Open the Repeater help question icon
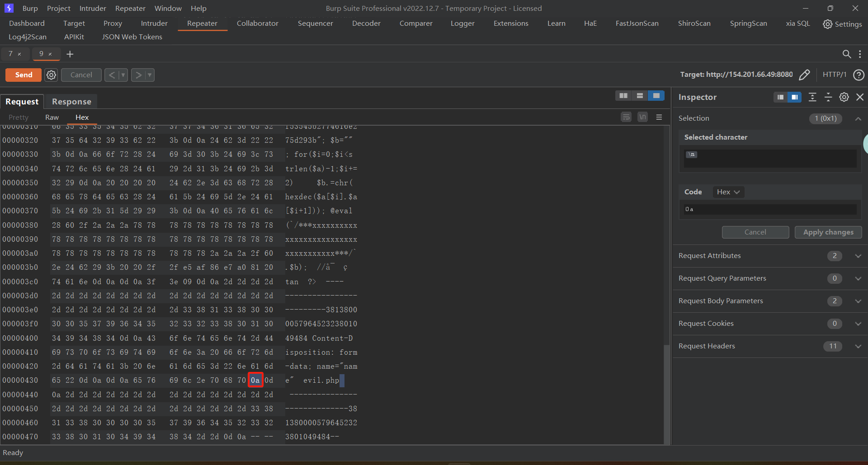Viewport: 868px width, 465px height. [x=859, y=75]
